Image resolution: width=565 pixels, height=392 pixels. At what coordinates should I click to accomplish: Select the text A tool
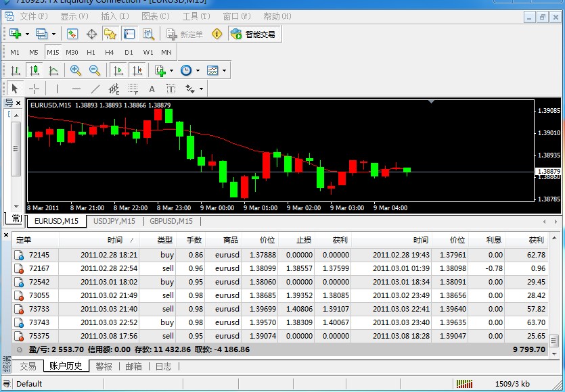pos(152,89)
